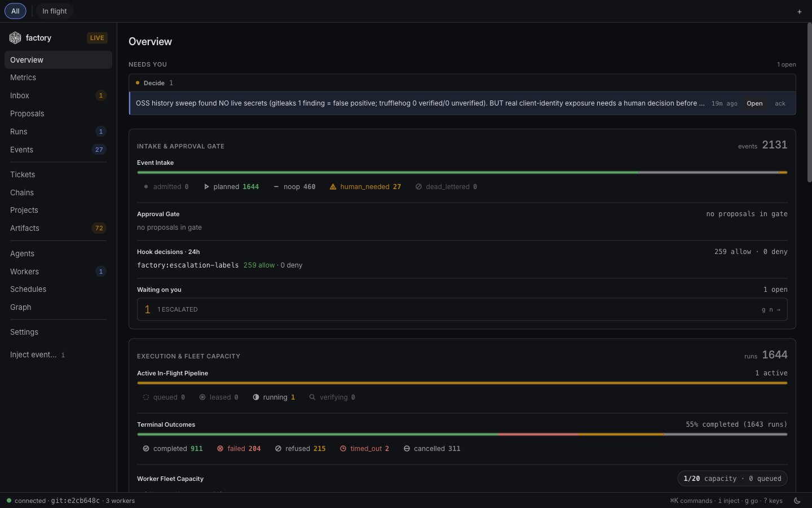Click the verifying magnifier icon
Image resolution: width=812 pixels, height=508 pixels.
pyautogui.click(x=312, y=397)
